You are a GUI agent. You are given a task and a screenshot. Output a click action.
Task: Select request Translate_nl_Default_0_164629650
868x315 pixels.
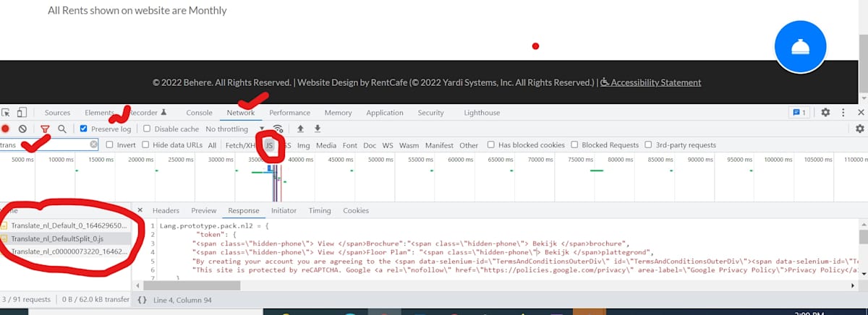click(64, 225)
